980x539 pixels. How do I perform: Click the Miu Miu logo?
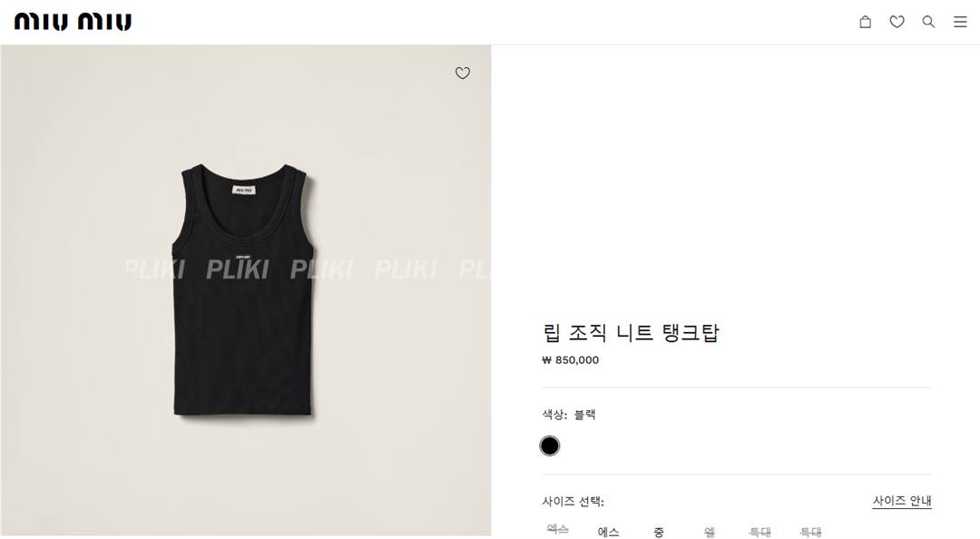(73, 22)
